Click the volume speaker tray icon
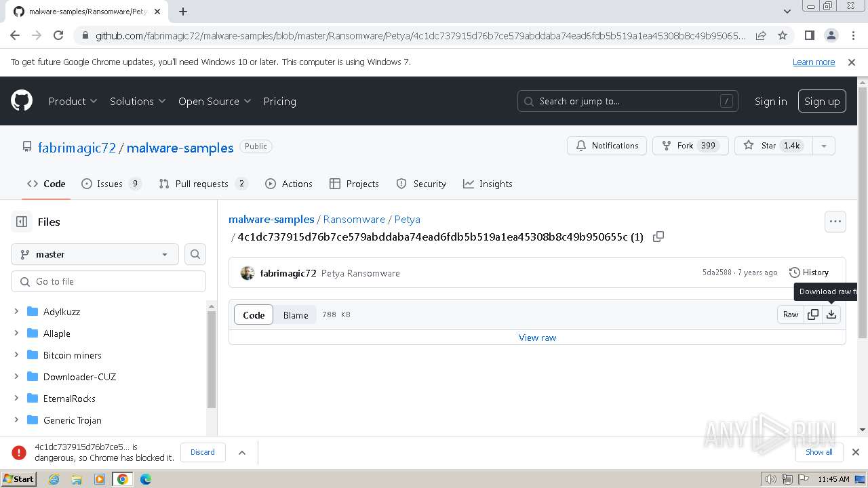868x488 pixels. tap(771, 479)
